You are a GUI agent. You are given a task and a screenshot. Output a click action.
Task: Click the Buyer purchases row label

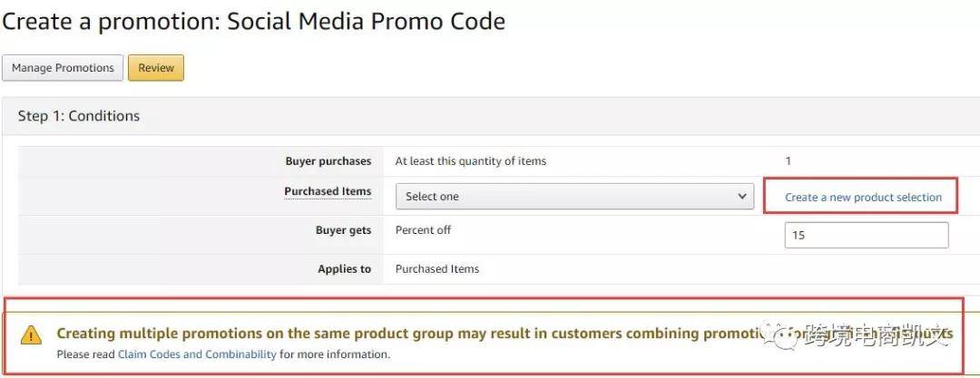click(328, 161)
